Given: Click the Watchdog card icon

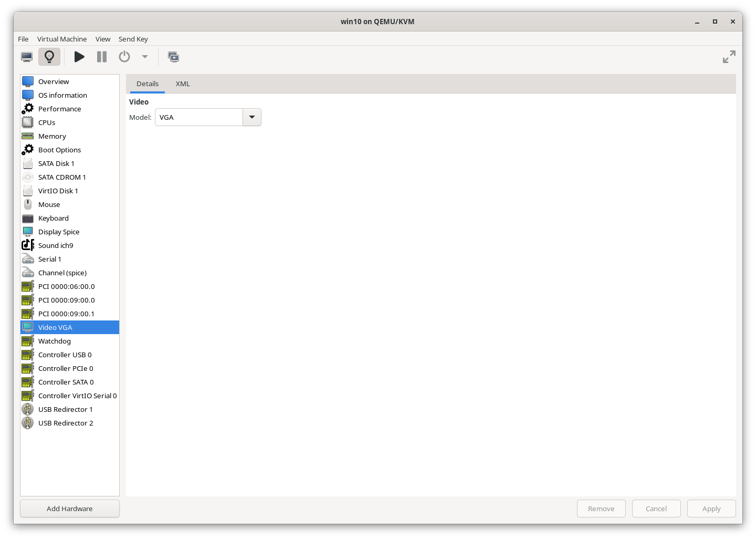Looking at the screenshot, I should coord(28,341).
